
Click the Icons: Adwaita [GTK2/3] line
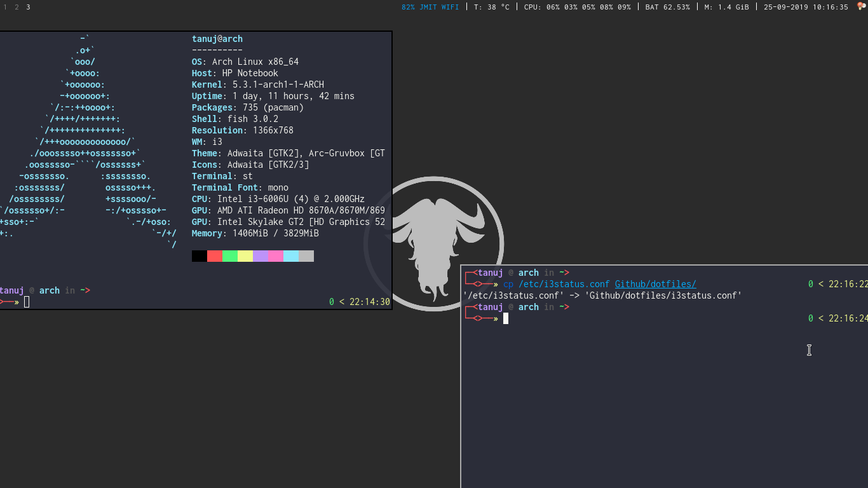tap(250, 165)
